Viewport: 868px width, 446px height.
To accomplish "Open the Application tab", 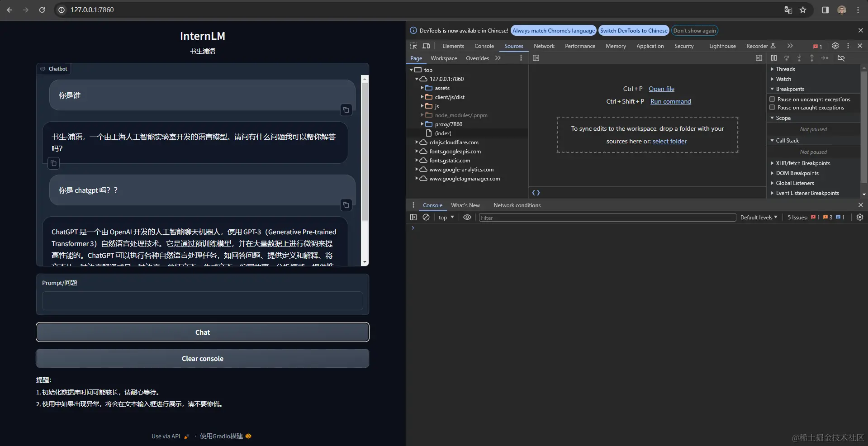I will point(650,46).
